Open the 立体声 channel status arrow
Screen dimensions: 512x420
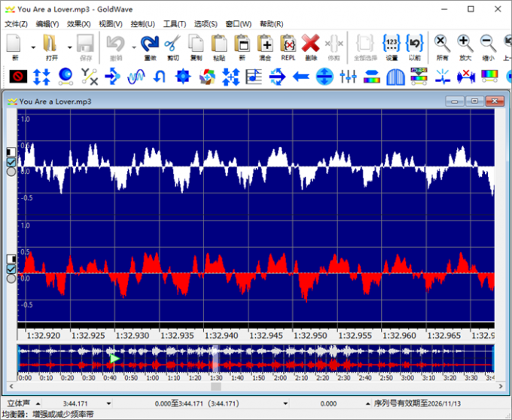click(x=38, y=404)
